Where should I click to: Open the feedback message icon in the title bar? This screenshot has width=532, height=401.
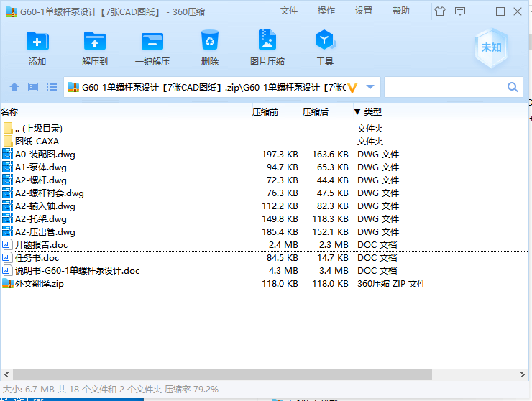point(460,11)
